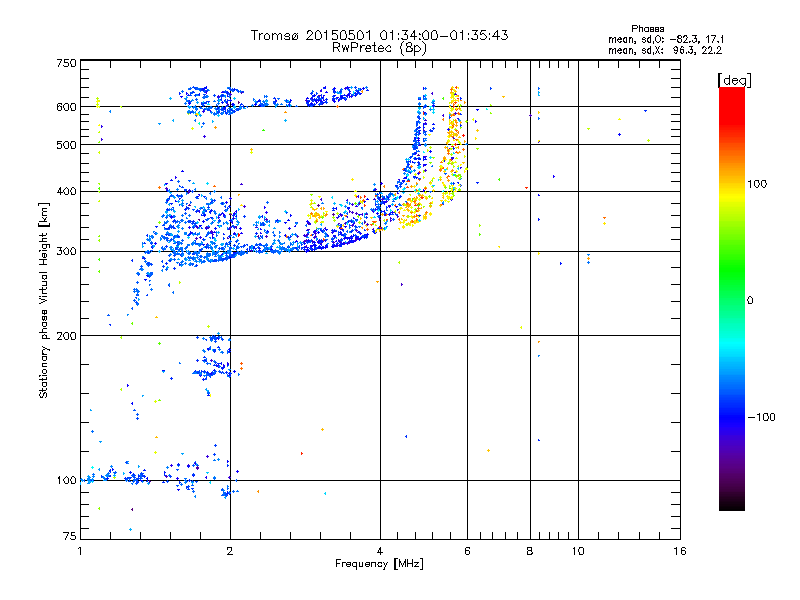Click the 'Frequency [MHz]' axis label
The height and width of the screenshot is (600, 800).
pos(379,564)
